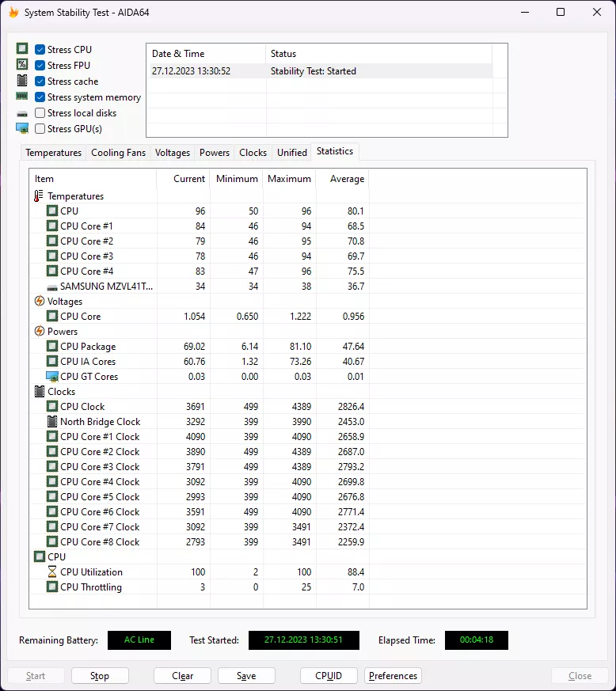Click the CPU Utilization hourglass icon
Image resolution: width=616 pixels, height=691 pixels.
click(52, 571)
